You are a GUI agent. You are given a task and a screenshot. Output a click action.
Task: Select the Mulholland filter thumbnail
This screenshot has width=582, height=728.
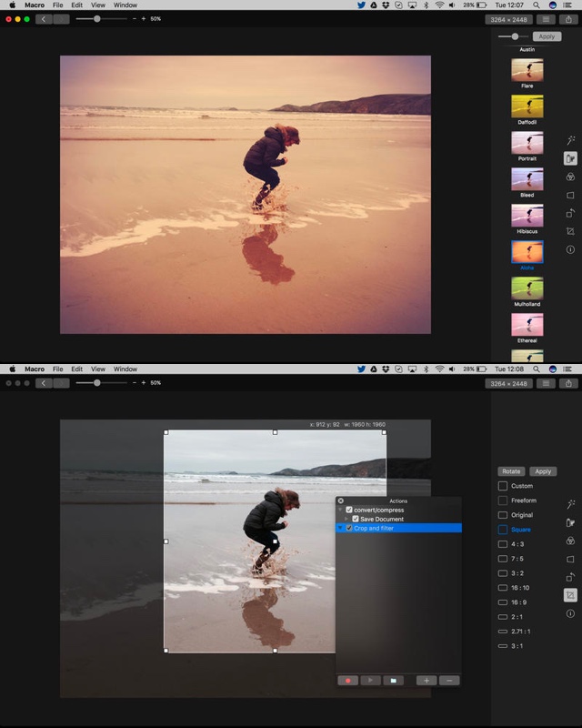point(527,288)
